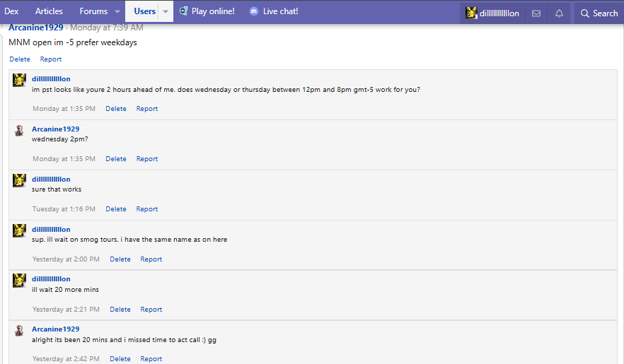Select the Users tab
The image size is (624, 364).
144,11
